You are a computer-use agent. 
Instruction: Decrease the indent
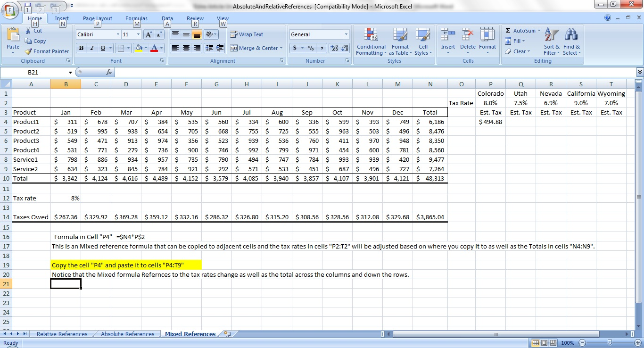[x=209, y=48]
